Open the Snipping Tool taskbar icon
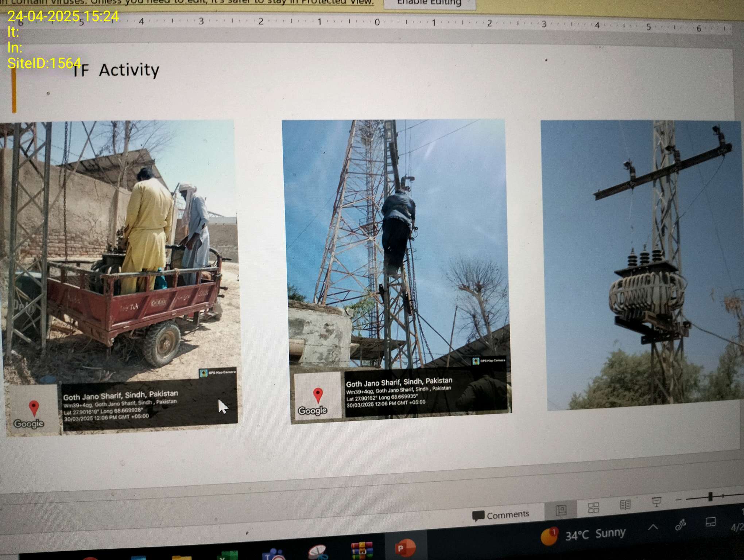Image resolution: width=744 pixels, height=560 pixels. coord(317,553)
